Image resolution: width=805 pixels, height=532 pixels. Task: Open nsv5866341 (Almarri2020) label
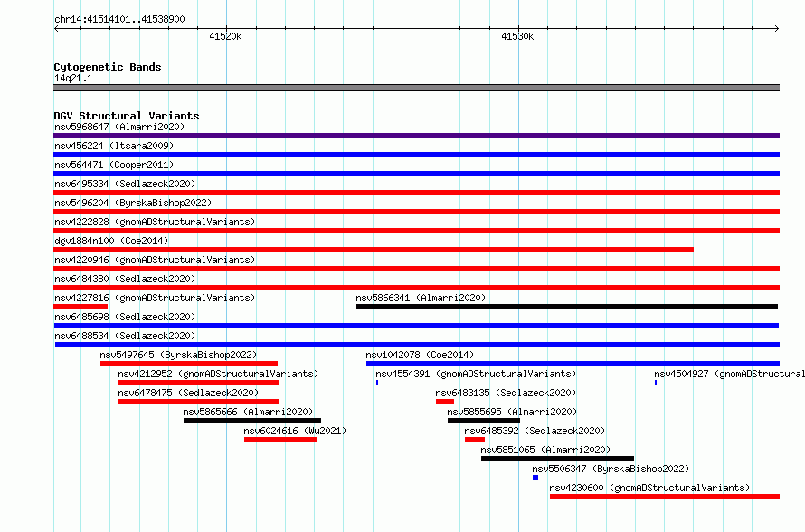click(x=421, y=298)
